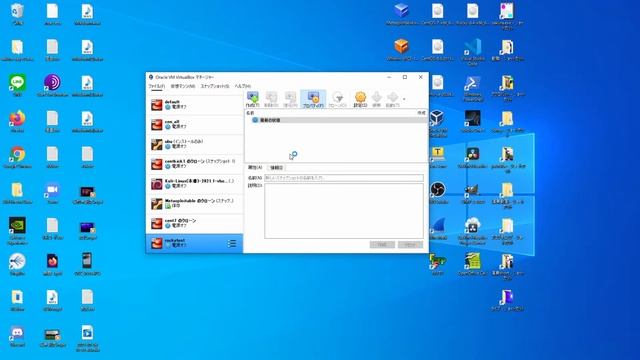The width and height of the screenshot is (640, 360).
Task: Click the Delete snapshot toolbar icon
Action: tap(271, 99)
